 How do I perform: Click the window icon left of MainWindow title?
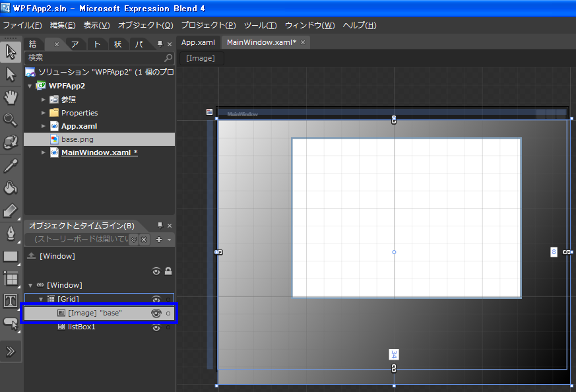pyautogui.click(x=209, y=112)
